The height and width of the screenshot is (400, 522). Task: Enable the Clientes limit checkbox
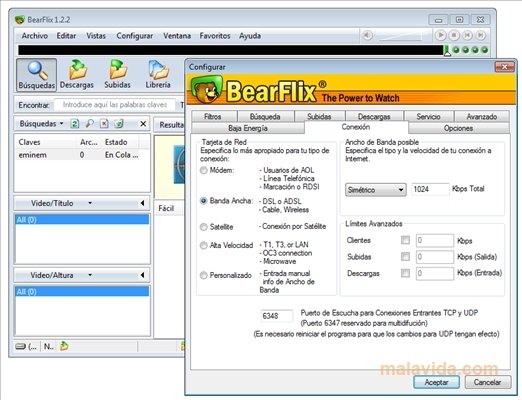click(405, 240)
